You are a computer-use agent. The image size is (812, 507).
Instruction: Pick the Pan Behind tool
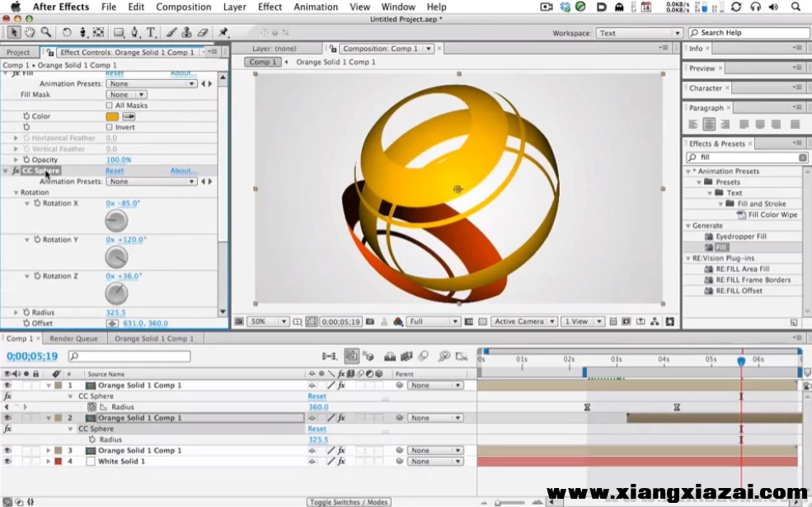[98, 32]
